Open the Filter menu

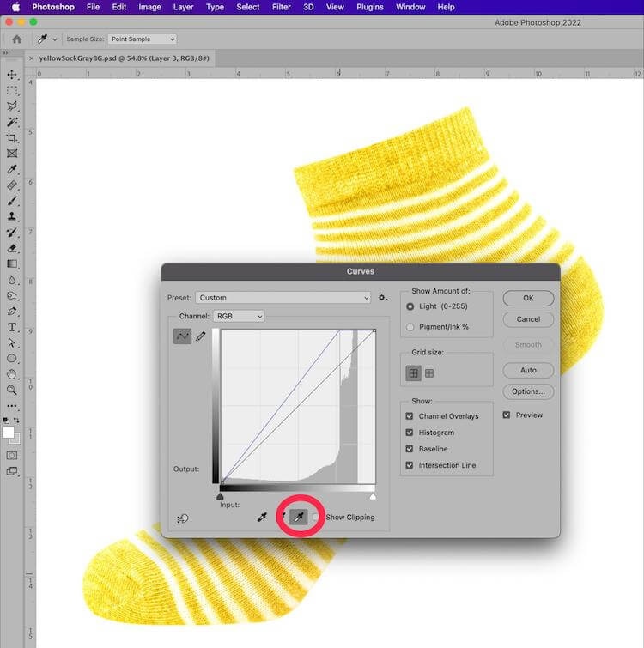click(281, 7)
